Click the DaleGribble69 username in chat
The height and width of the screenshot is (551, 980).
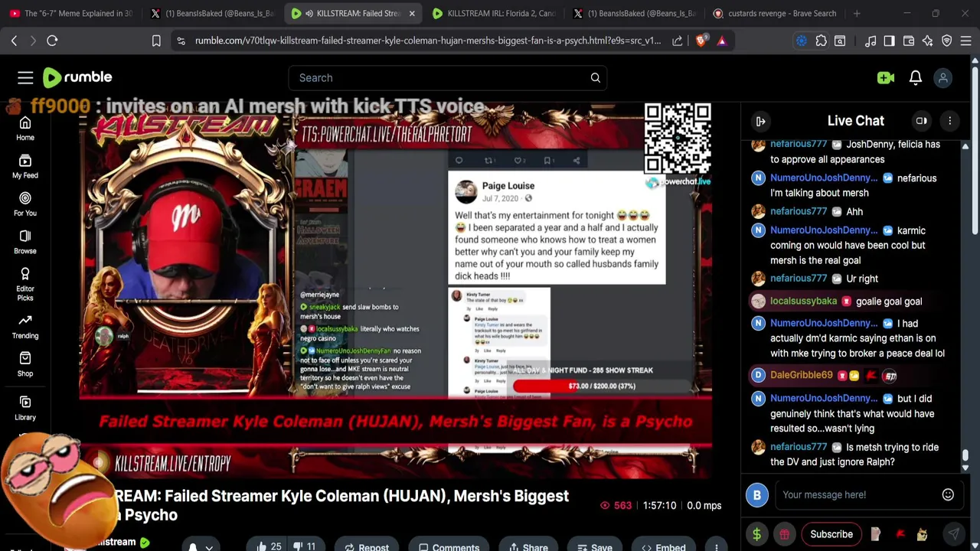tap(802, 375)
